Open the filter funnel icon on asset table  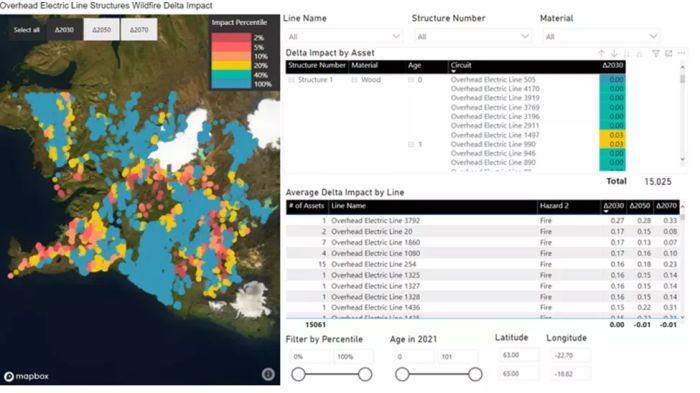tap(655, 54)
